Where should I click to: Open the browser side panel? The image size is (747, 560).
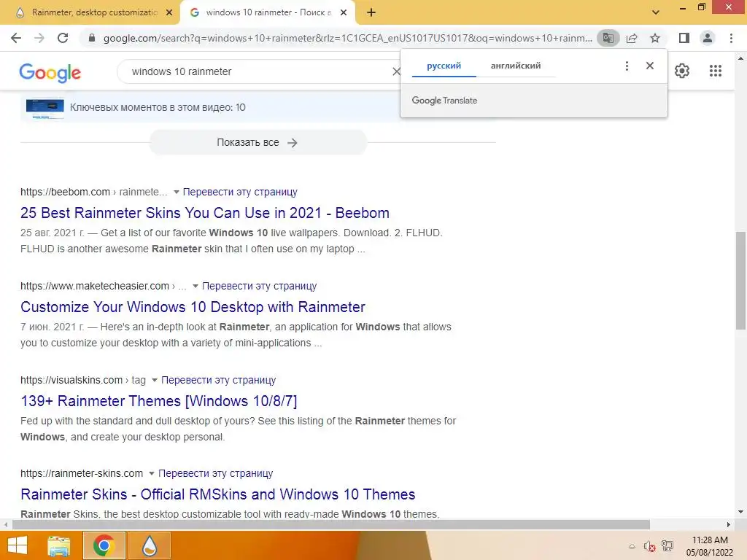684,38
